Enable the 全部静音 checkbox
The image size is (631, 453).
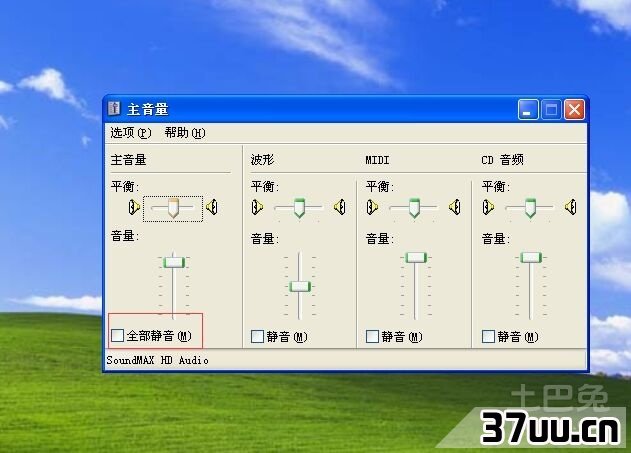coord(117,336)
